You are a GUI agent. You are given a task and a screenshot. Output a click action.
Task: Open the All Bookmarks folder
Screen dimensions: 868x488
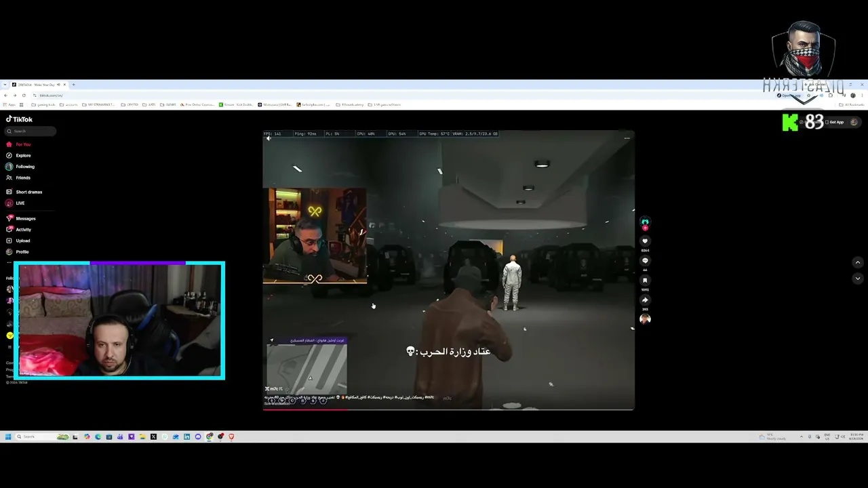852,104
